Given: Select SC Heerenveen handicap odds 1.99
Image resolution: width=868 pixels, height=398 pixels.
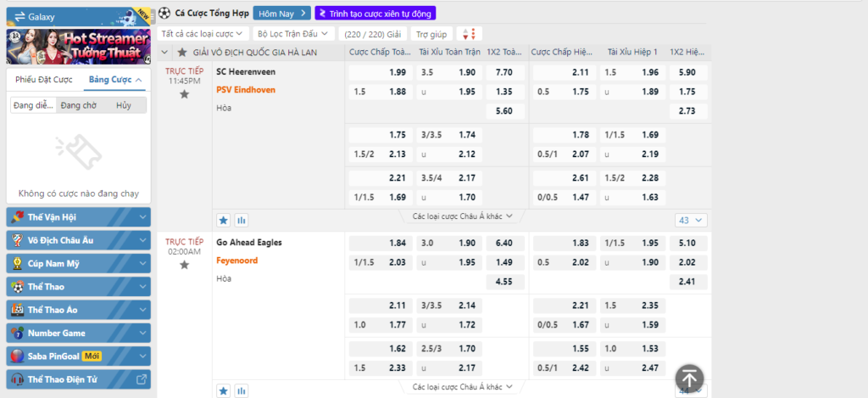Looking at the screenshot, I should 381,73.
